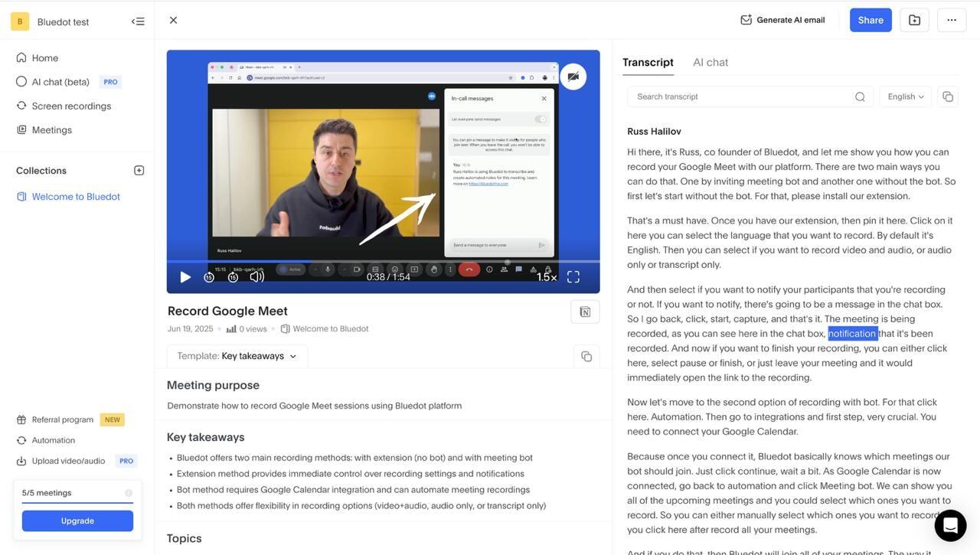Open the three-dot more options menu
Image resolution: width=980 pixels, height=555 pixels.
(x=952, y=20)
